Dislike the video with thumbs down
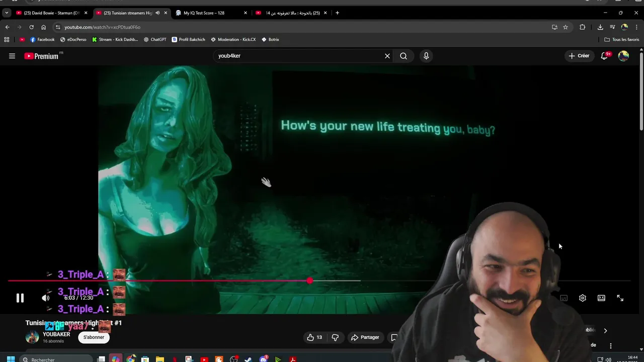Viewport: 644px width, 362px height. click(335, 337)
